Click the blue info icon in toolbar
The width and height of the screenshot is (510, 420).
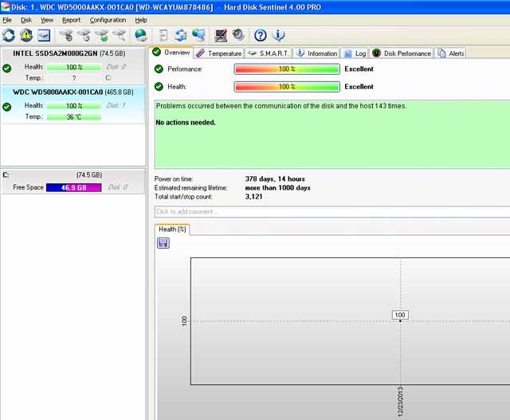278,35
